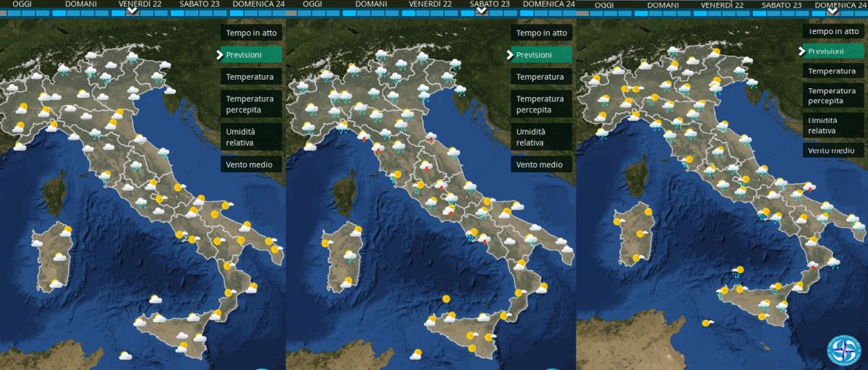This screenshot has width=868, height=370.
Task: Switch to DOMANI in middle panel timeline
Action: click(371, 4)
